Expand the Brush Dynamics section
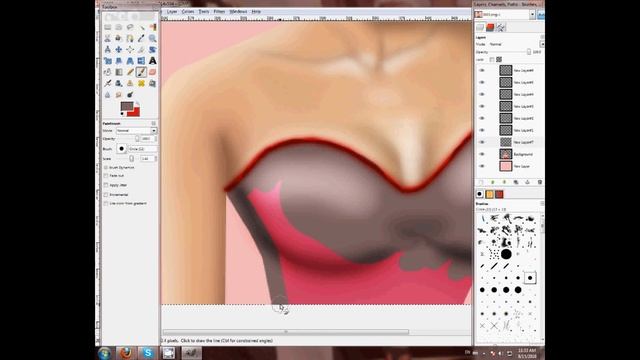 click(x=106, y=167)
